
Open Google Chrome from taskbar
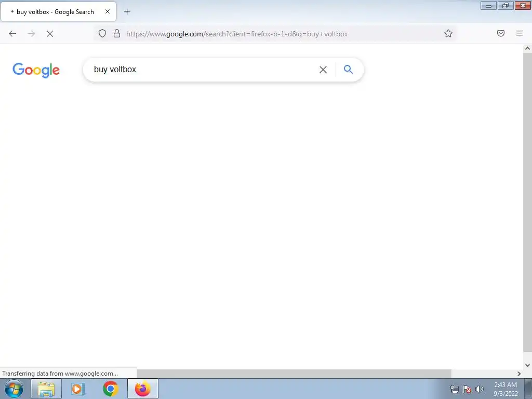(x=110, y=389)
